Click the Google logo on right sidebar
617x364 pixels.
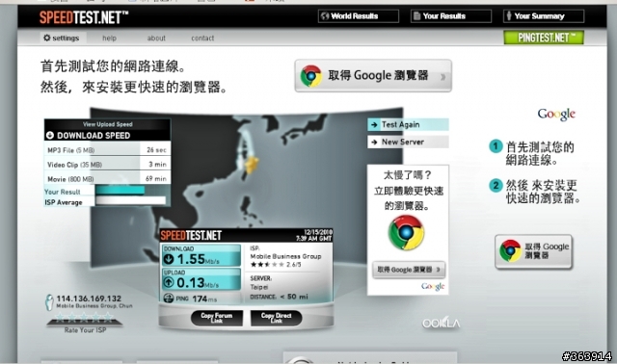556,115
